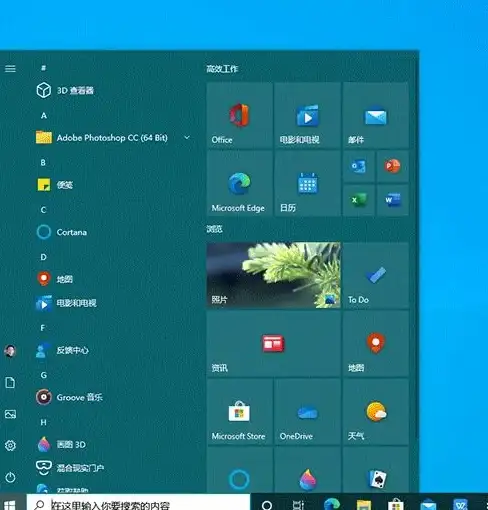This screenshot has width=488, height=510.
Task: Open the Word small tile
Action: click(x=392, y=200)
